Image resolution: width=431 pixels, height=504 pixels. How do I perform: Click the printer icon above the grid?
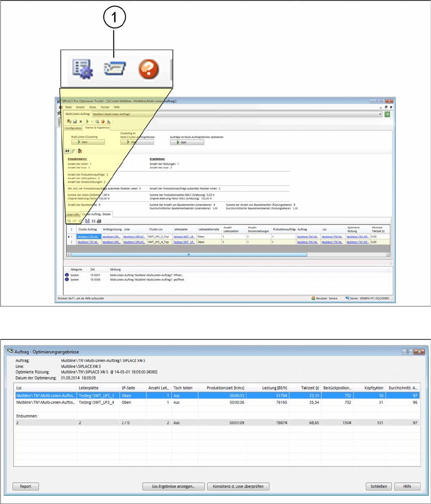99,221
